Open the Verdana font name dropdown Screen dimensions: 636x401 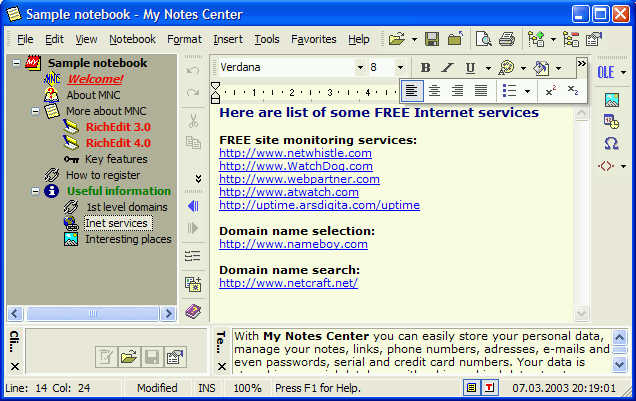click(x=360, y=68)
